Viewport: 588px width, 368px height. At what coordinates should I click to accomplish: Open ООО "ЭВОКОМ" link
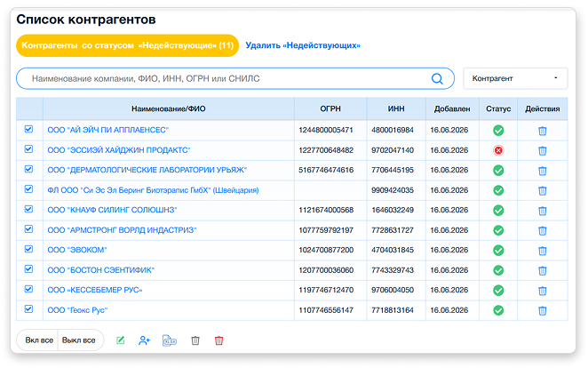click(x=77, y=250)
